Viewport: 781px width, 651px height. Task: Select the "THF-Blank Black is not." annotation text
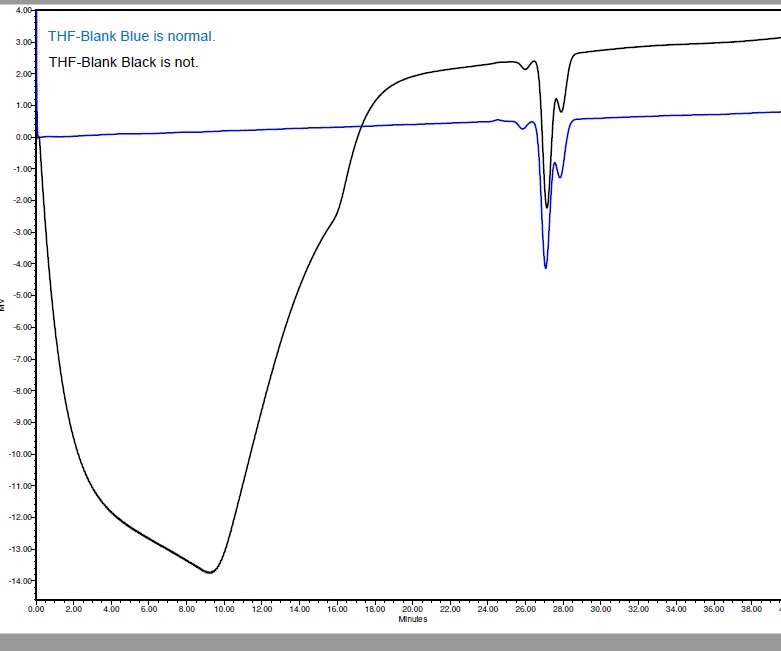point(124,62)
